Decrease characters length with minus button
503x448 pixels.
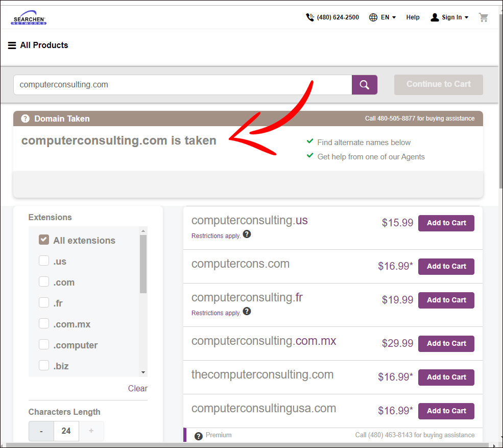(41, 431)
